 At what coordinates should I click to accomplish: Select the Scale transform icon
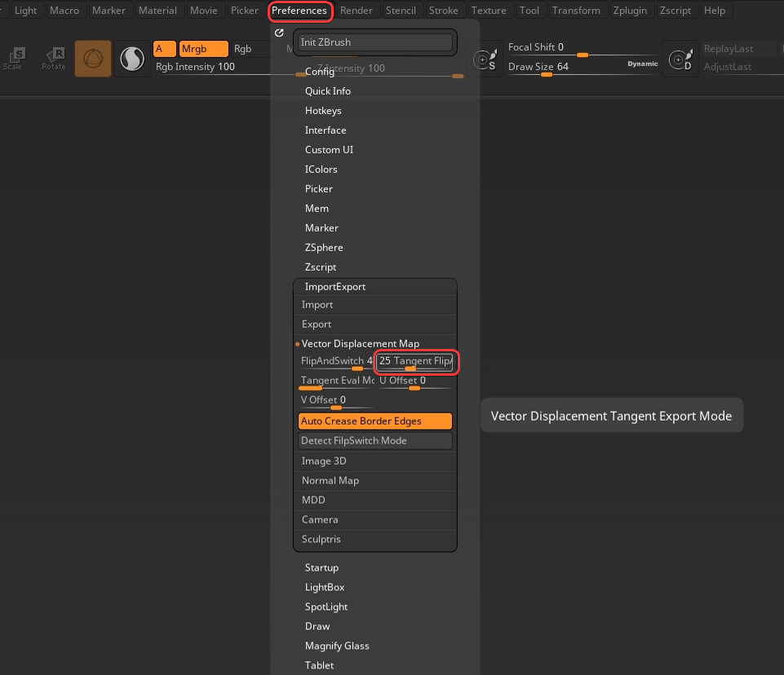click(13, 59)
